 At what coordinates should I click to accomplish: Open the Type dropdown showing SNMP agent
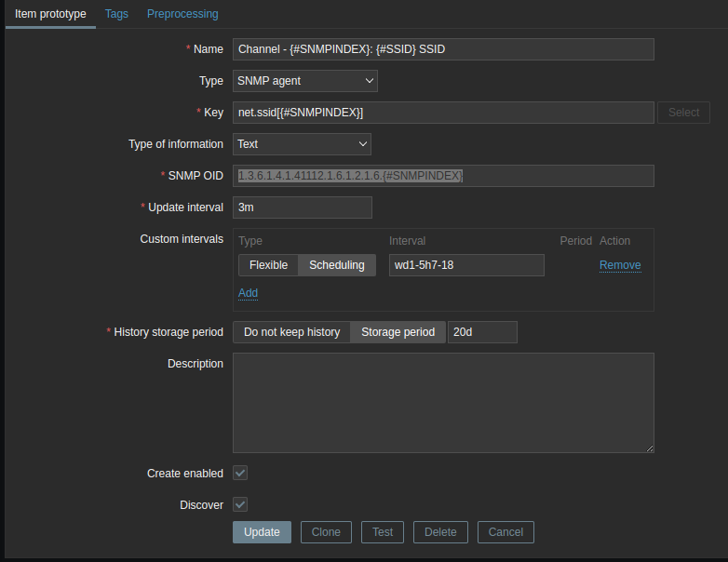[305, 81]
